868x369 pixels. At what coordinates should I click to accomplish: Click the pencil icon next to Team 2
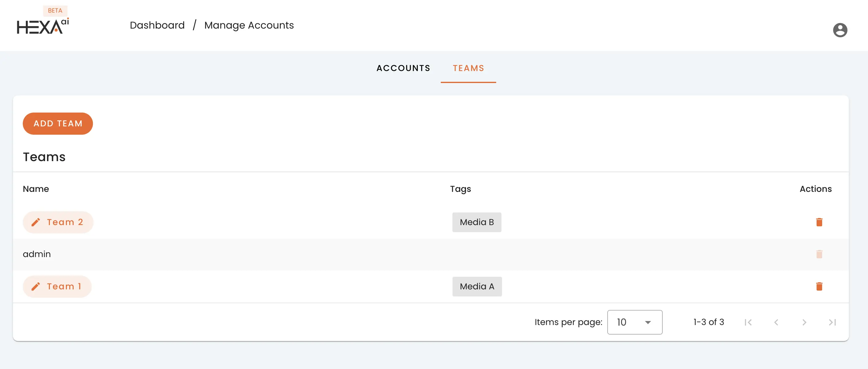[36, 222]
